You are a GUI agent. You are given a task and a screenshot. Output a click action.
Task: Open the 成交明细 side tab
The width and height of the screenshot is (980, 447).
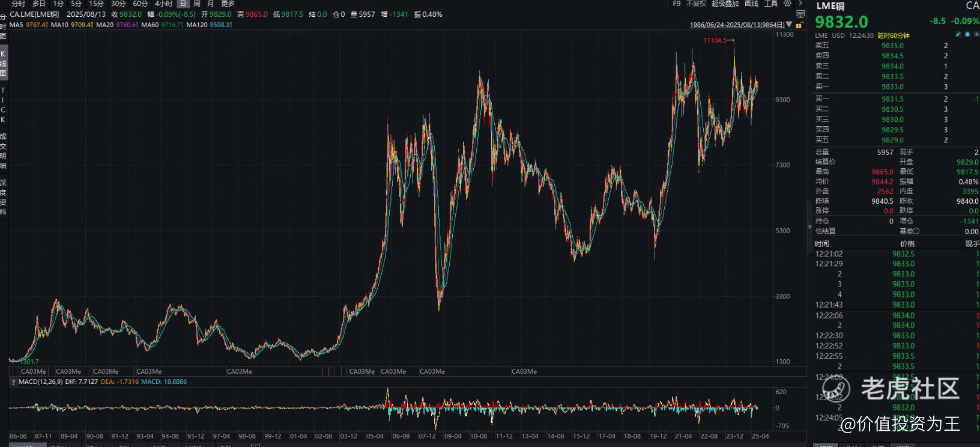pos(3,151)
